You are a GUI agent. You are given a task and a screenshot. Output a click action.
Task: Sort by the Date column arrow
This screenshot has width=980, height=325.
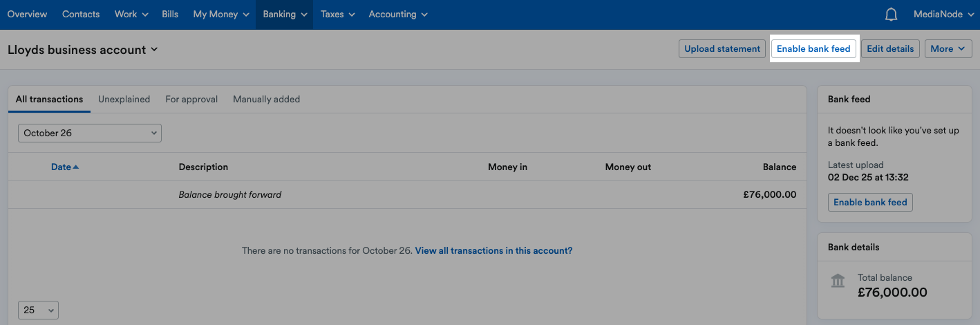point(76,167)
